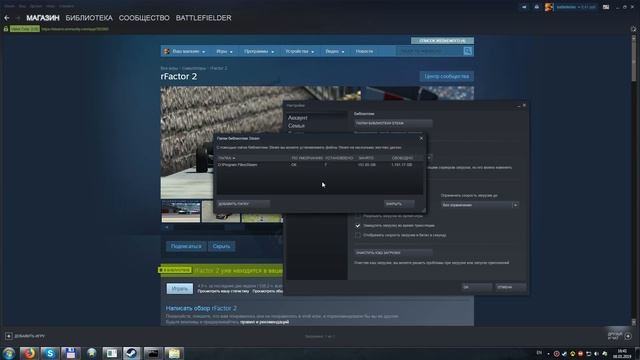The height and width of the screenshot is (360, 640).
Task: Switch to the БИБЛИОТЕКА tab
Action: 89,18
